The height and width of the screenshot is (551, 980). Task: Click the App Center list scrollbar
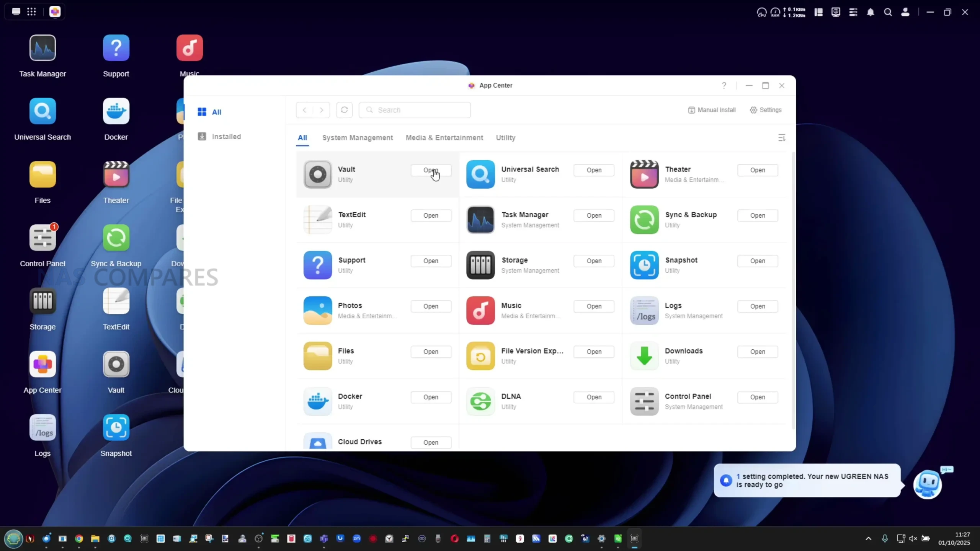click(x=793, y=291)
